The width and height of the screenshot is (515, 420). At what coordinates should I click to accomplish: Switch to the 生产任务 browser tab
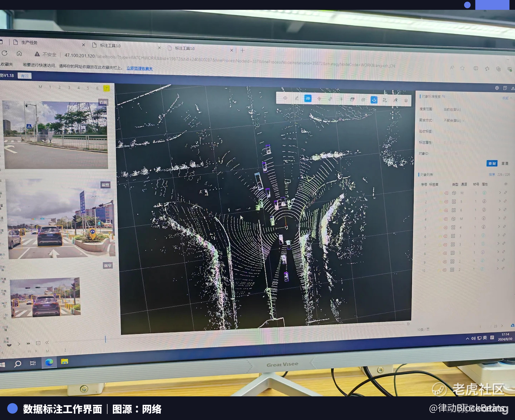[30, 43]
